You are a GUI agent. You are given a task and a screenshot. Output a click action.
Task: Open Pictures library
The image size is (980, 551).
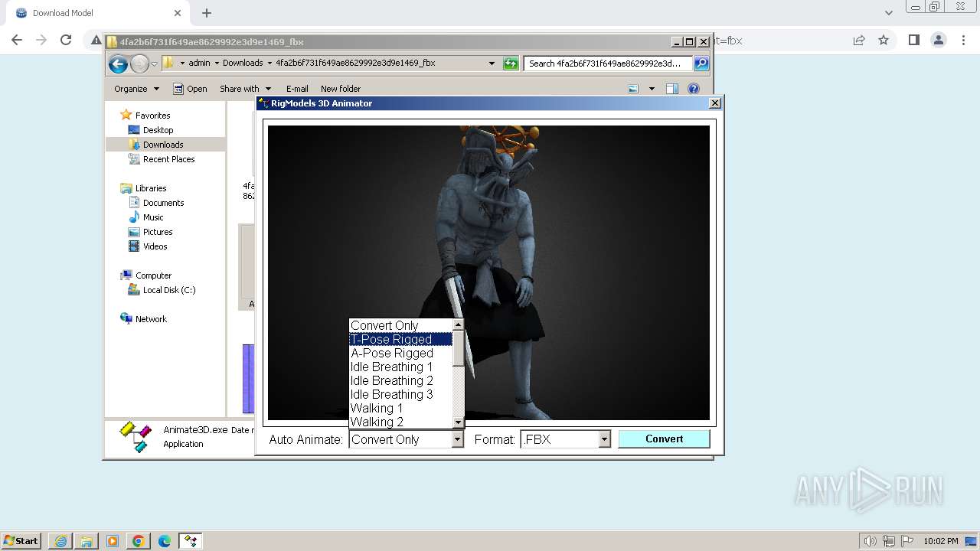click(158, 232)
